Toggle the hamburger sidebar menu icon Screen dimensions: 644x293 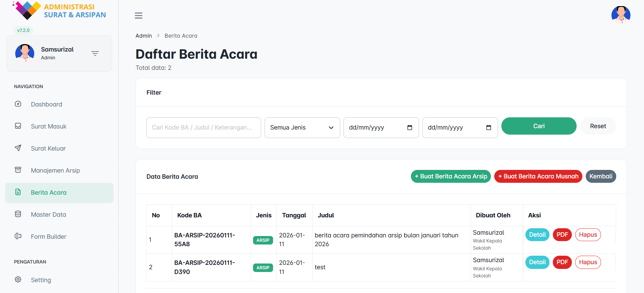139,16
